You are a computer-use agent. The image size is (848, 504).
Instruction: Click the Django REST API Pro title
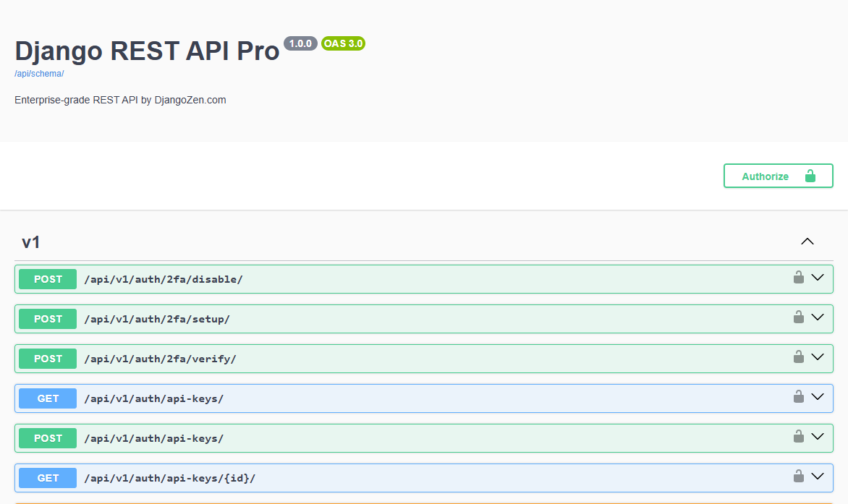pyautogui.click(x=147, y=51)
